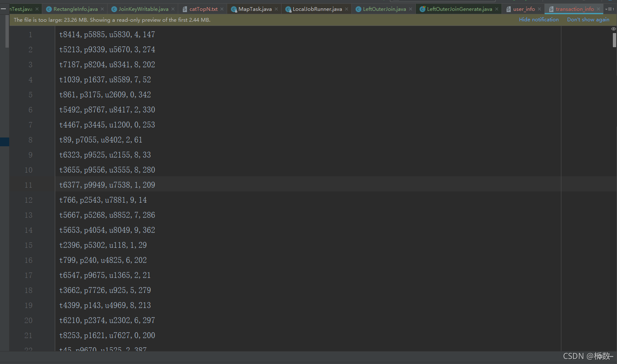This screenshot has height=364, width=617.
Task: Click the LocalJobRunner.java class icon
Action: click(x=288, y=9)
